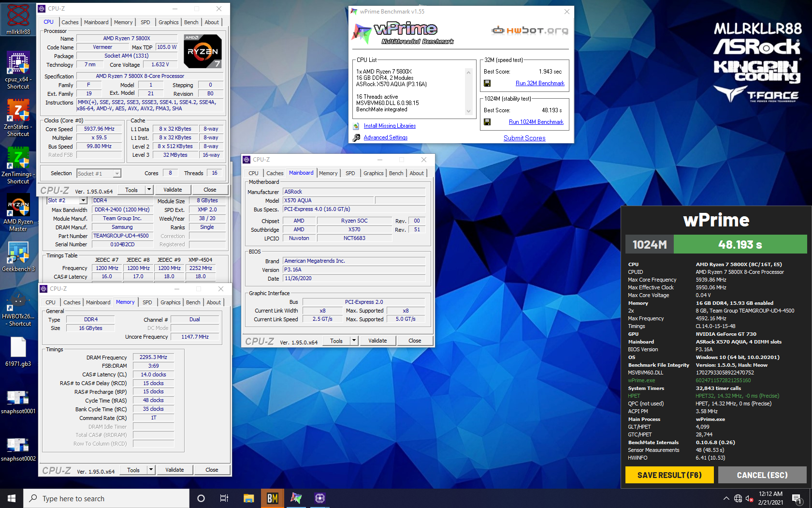Click Install Missing Libraries link
The image size is (812, 508).
coord(390,126)
